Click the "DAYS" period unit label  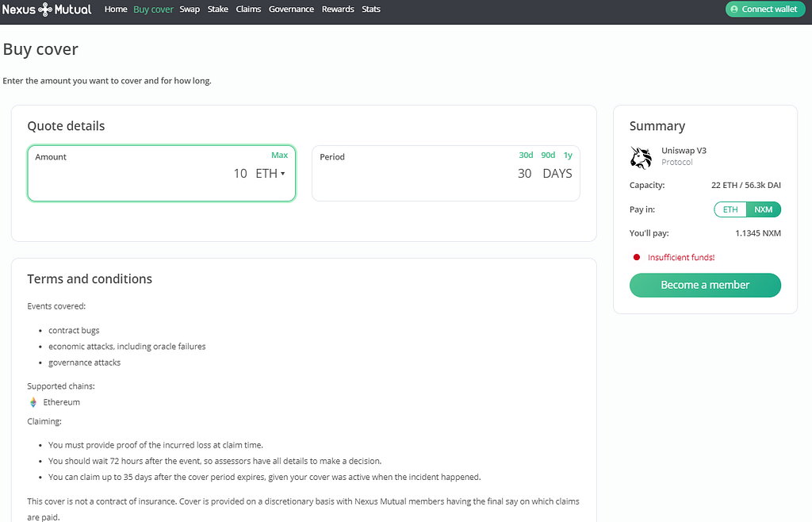[x=557, y=174]
